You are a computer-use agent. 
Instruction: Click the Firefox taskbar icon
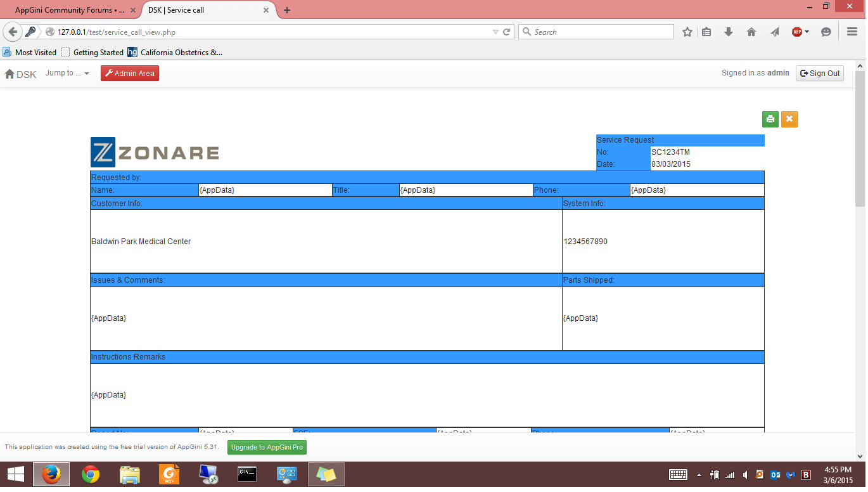[x=51, y=474]
